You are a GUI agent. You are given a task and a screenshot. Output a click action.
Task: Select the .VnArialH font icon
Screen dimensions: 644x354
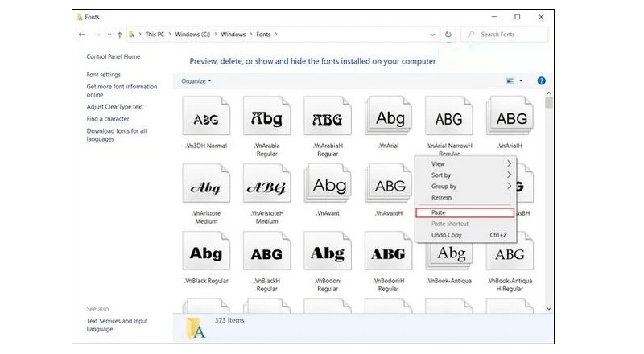(x=510, y=116)
